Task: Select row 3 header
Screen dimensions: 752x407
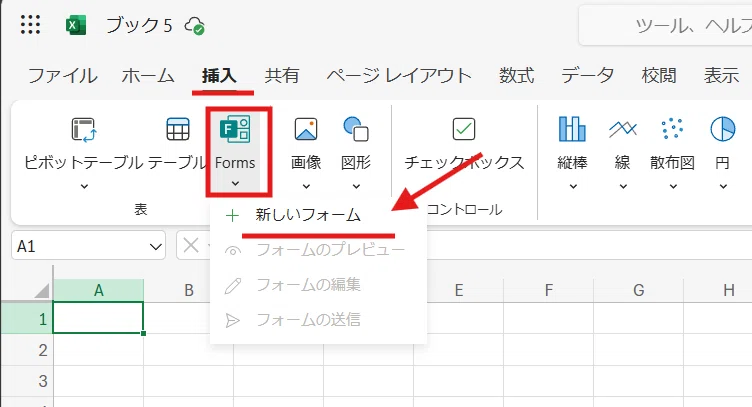Action: tap(27, 381)
